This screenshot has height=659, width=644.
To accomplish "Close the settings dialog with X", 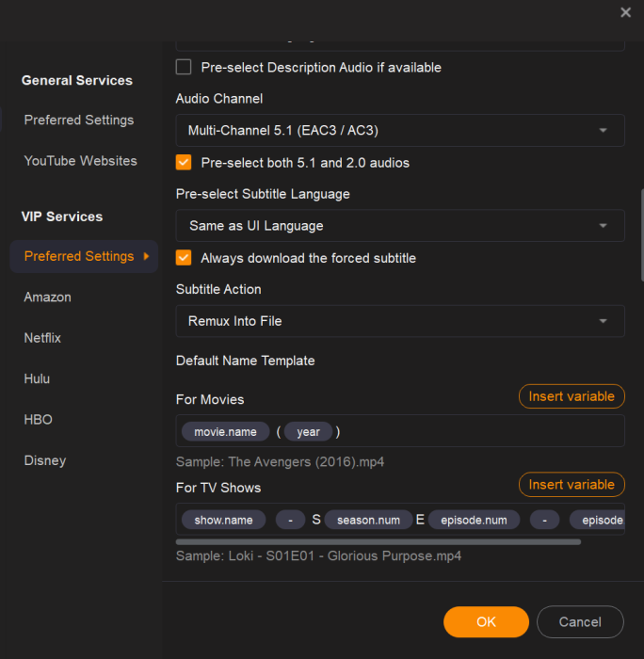I will 625,12.
